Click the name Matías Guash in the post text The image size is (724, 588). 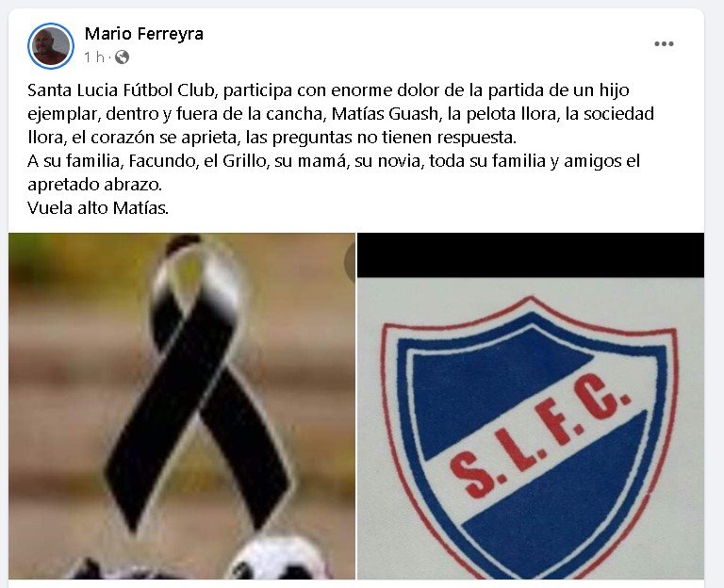tap(385, 113)
